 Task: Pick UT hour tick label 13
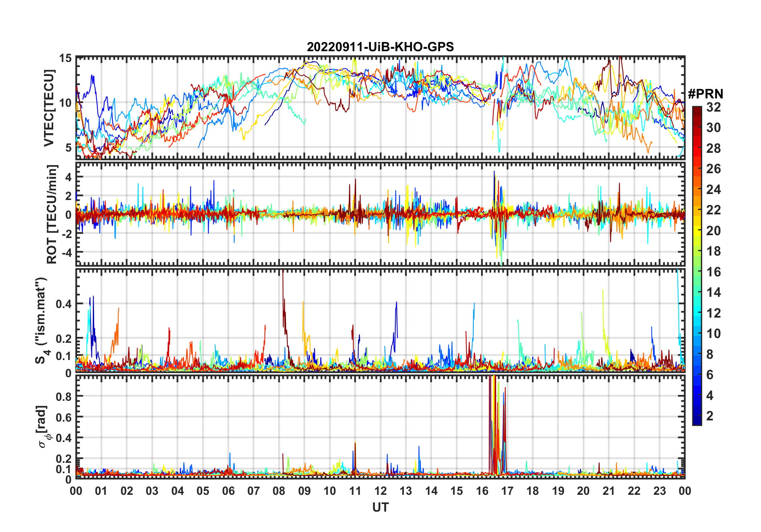click(x=406, y=491)
